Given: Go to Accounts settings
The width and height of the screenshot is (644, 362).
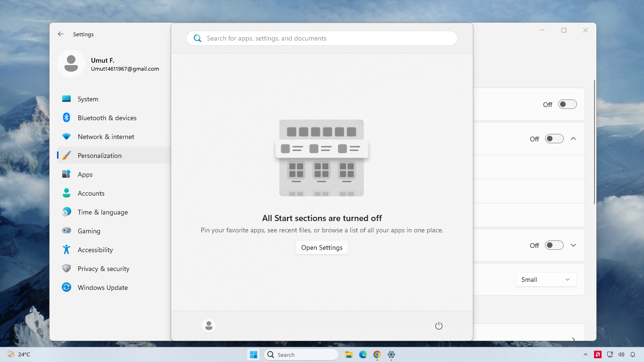Looking at the screenshot, I should coord(114,193).
